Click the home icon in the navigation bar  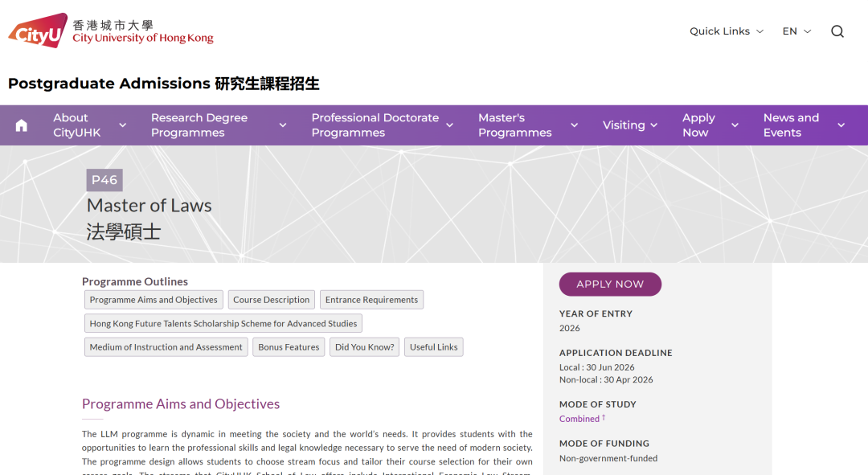pyautogui.click(x=20, y=125)
